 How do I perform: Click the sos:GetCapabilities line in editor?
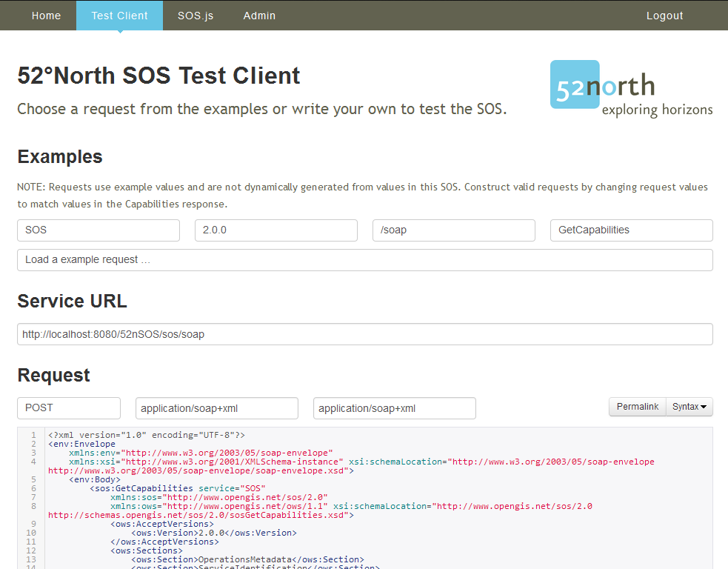(x=177, y=489)
